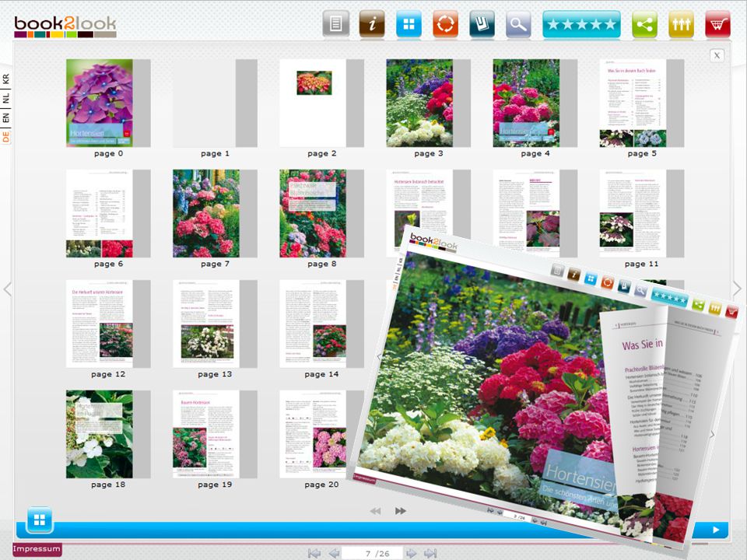The image size is (747, 560).
Task: Close the thumbnail overview with X
Action: point(717,56)
